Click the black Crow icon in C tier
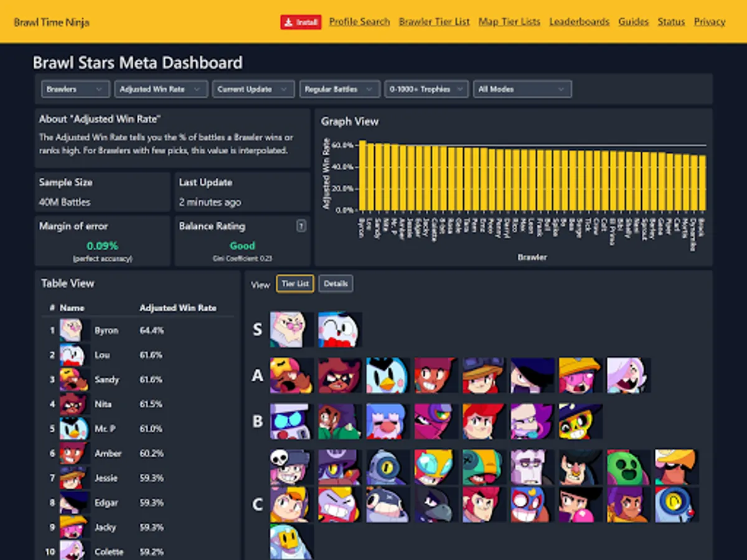This screenshot has height=560, width=747. click(436, 505)
